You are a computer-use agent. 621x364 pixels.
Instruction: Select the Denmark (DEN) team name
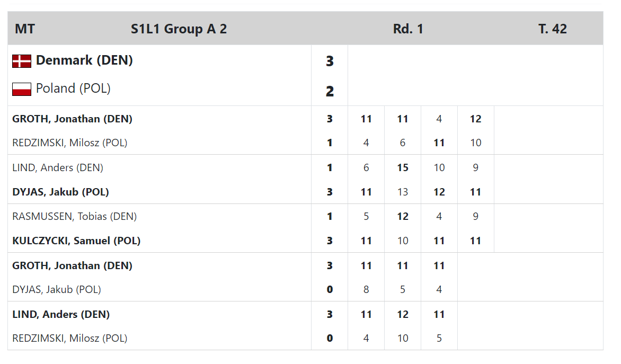pos(84,60)
